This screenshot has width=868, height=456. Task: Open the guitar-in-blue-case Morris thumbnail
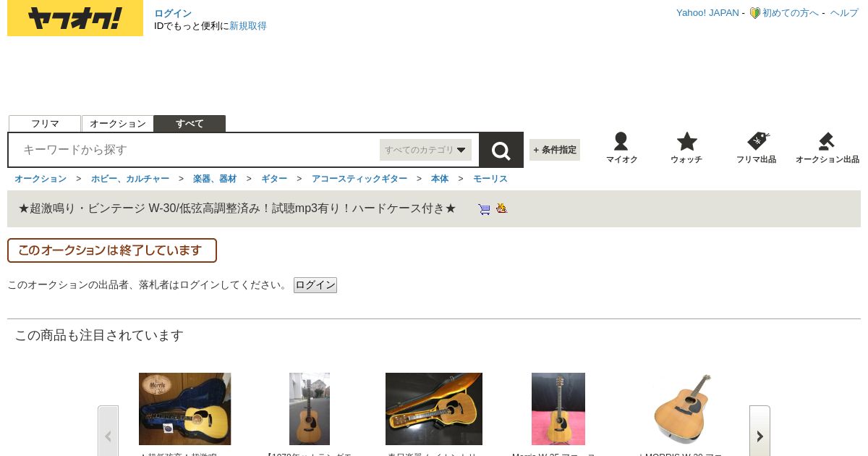point(184,409)
